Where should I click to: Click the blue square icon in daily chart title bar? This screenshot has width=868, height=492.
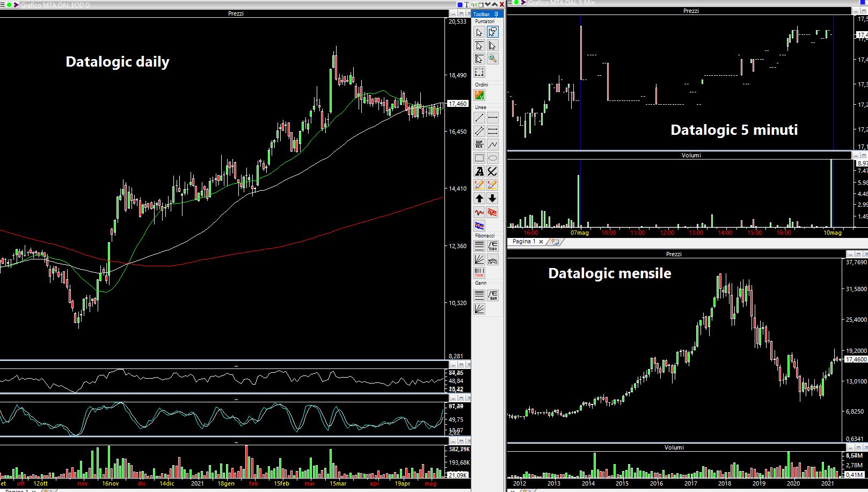point(460,4)
